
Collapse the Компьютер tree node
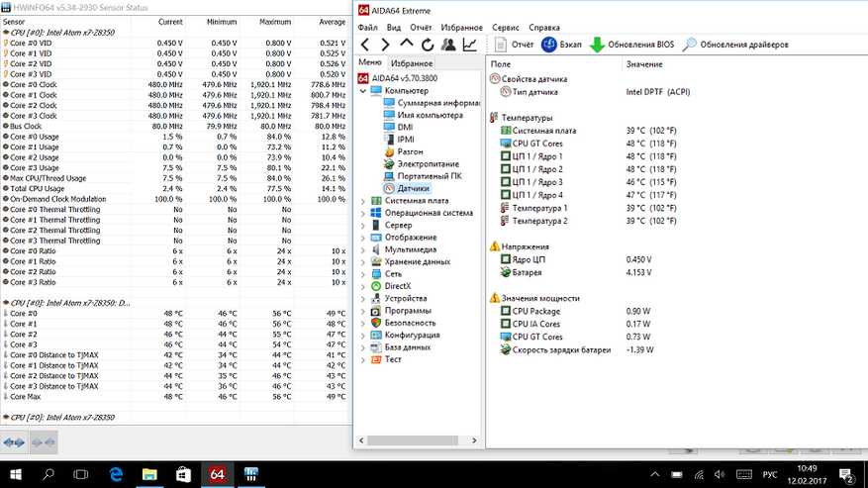[363, 90]
